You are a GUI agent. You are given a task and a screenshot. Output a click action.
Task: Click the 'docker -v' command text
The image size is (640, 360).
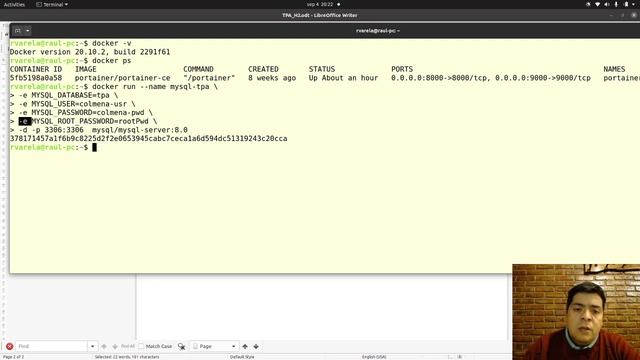click(111, 43)
